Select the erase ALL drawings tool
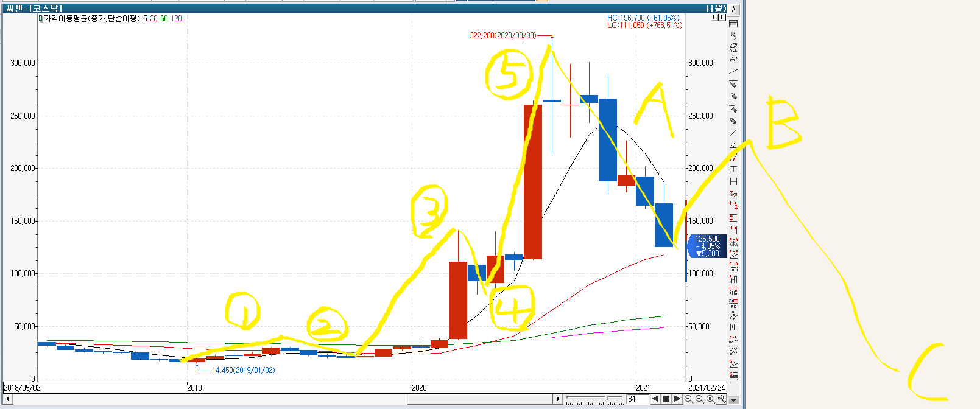Screen dimensions: 980x409 pyautogui.click(x=733, y=47)
